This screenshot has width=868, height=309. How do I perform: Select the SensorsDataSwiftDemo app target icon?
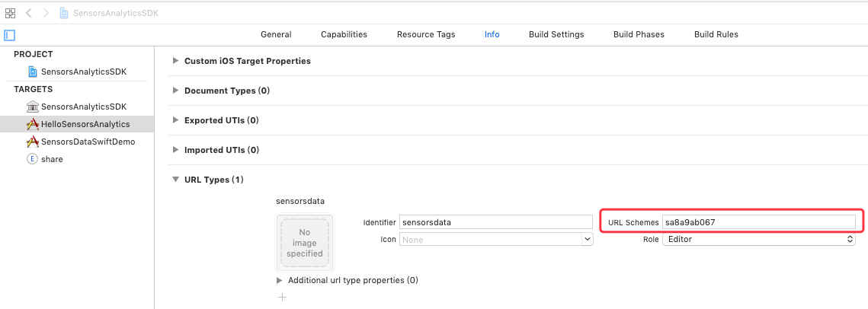(33, 142)
